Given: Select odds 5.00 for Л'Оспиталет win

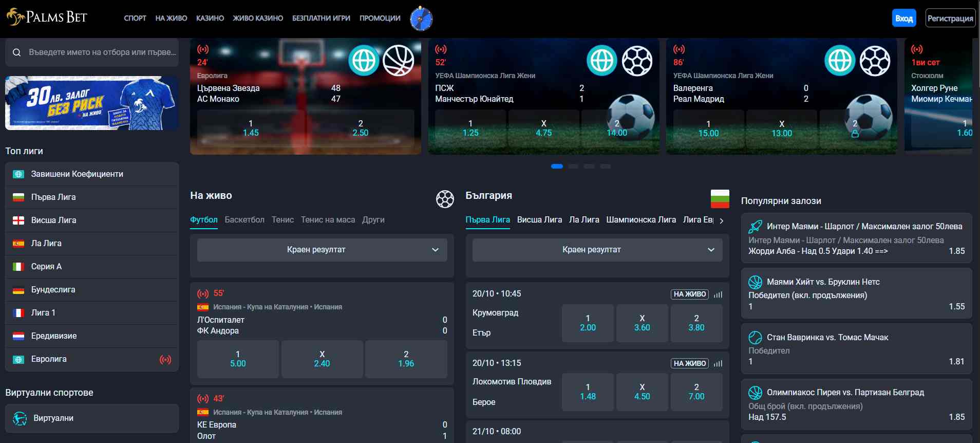Looking at the screenshot, I should (x=238, y=359).
